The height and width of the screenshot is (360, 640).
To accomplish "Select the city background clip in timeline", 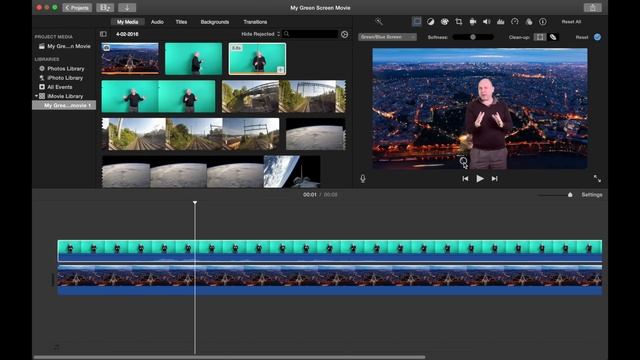I will coord(330,280).
